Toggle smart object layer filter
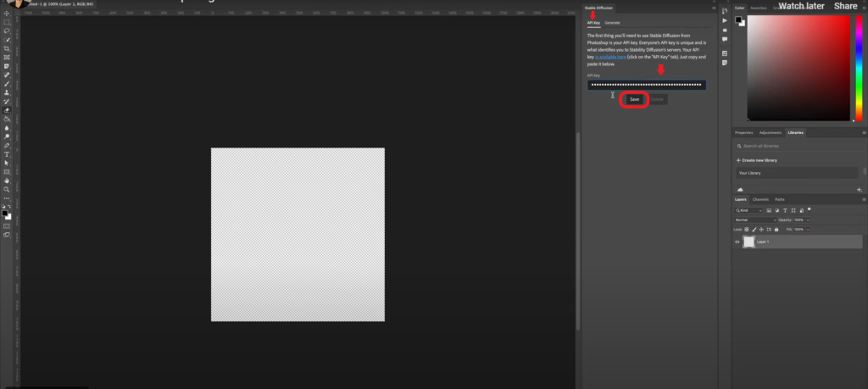The width and height of the screenshot is (868, 389). point(801,211)
